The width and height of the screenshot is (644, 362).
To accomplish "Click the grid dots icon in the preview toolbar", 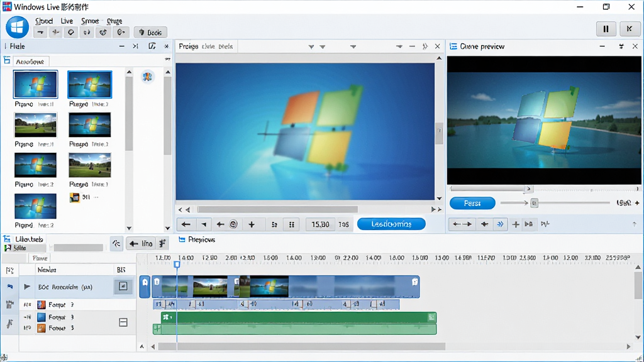I will [292, 224].
